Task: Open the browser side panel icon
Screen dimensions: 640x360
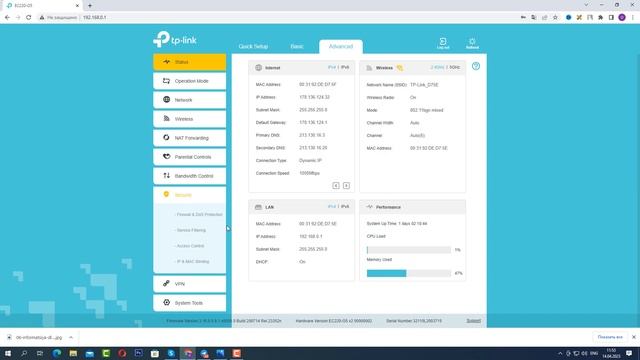Action: pos(611,18)
